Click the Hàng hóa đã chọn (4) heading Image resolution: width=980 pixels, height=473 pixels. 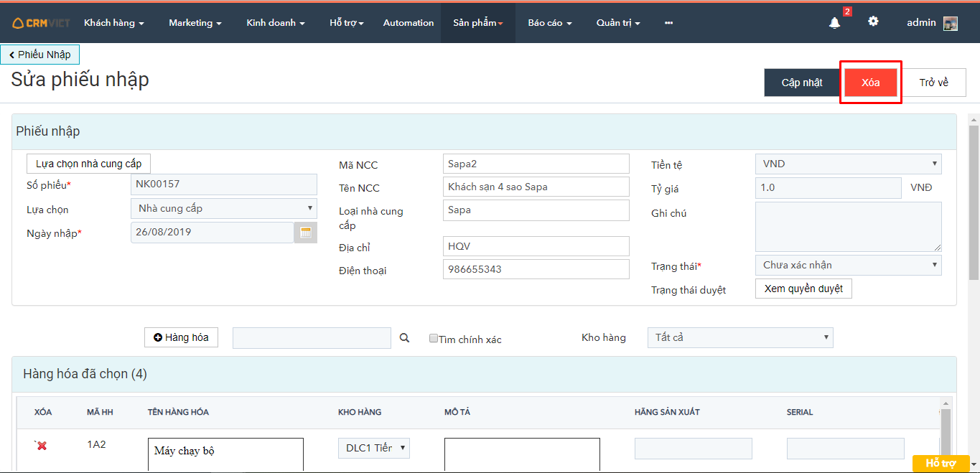tap(85, 374)
